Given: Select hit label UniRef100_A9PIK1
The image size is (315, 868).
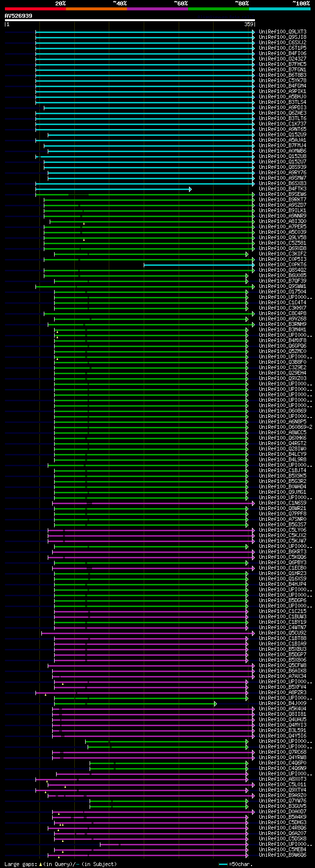Looking at the screenshot, I should (x=283, y=92).
